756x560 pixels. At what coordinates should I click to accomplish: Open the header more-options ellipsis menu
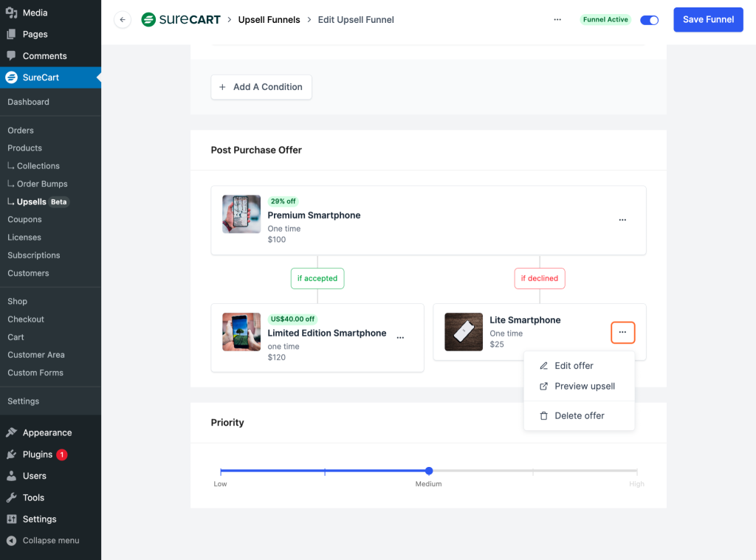tap(557, 20)
